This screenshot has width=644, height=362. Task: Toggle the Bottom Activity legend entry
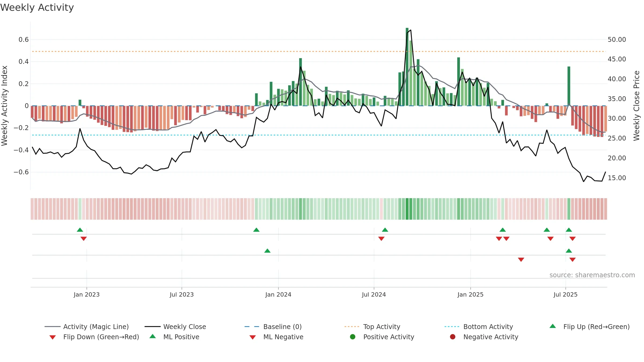[479, 327]
